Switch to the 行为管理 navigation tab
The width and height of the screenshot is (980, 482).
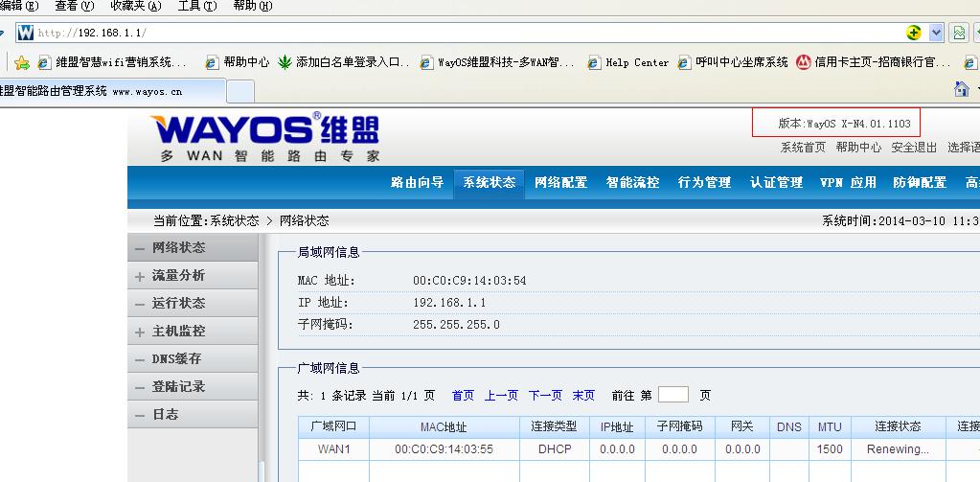pyautogui.click(x=704, y=182)
